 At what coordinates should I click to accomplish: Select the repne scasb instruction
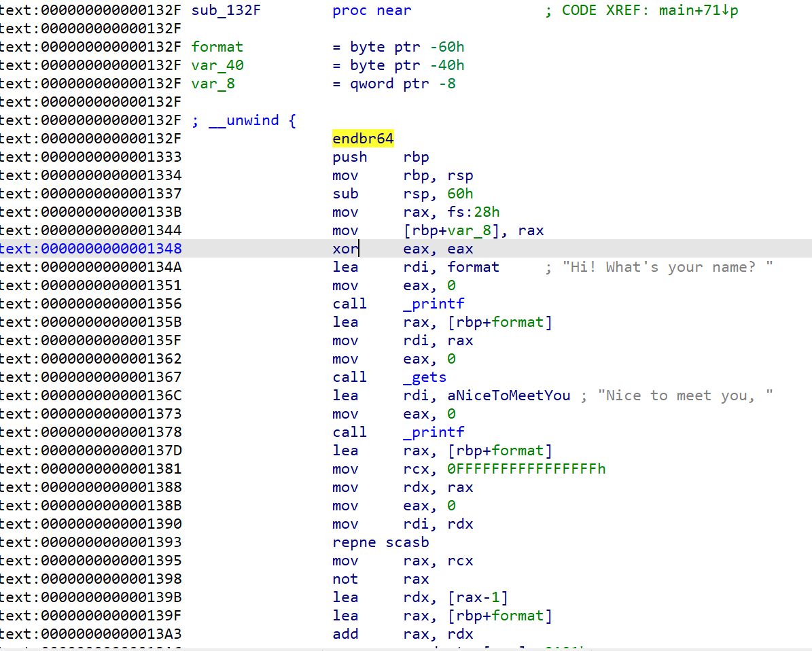coord(381,542)
